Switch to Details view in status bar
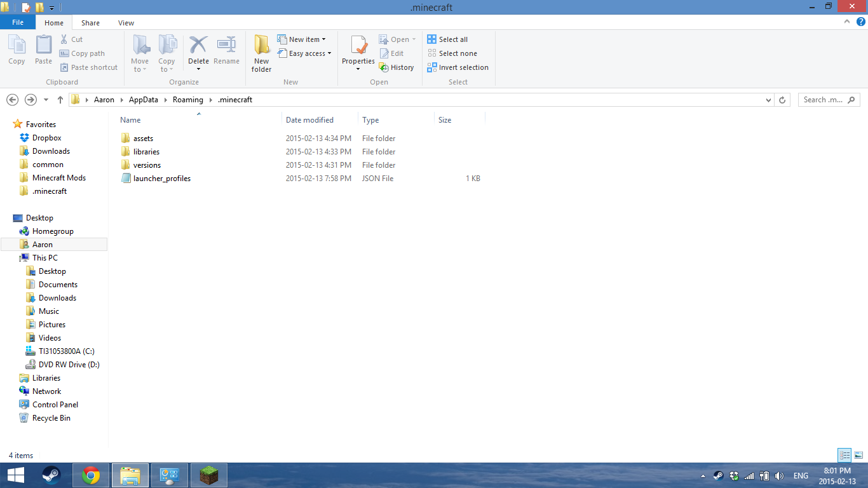 pyautogui.click(x=844, y=455)
